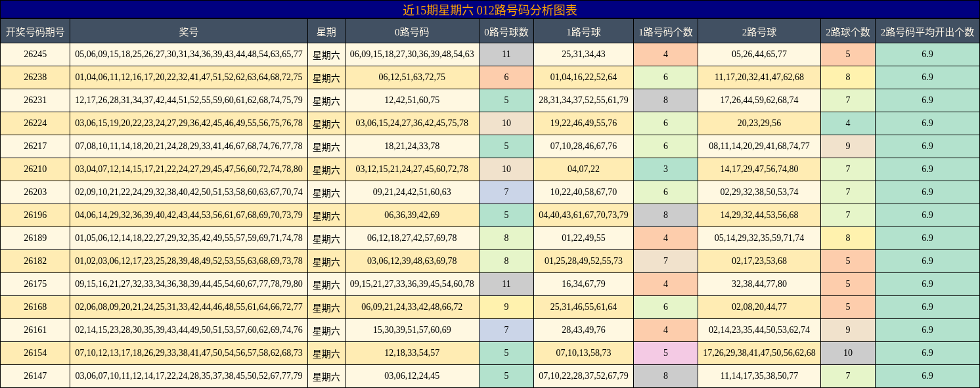
Task: Select period number 26245
Action: click(x=35, y=54)
